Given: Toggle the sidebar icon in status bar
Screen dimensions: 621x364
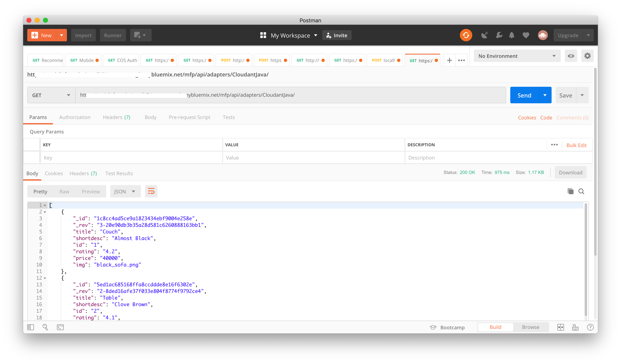Looking at the screenshot, I should (x=31, y=327).
